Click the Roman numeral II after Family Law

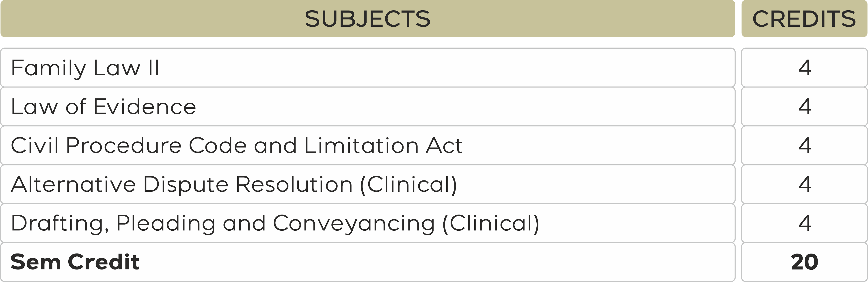(154, 68)
